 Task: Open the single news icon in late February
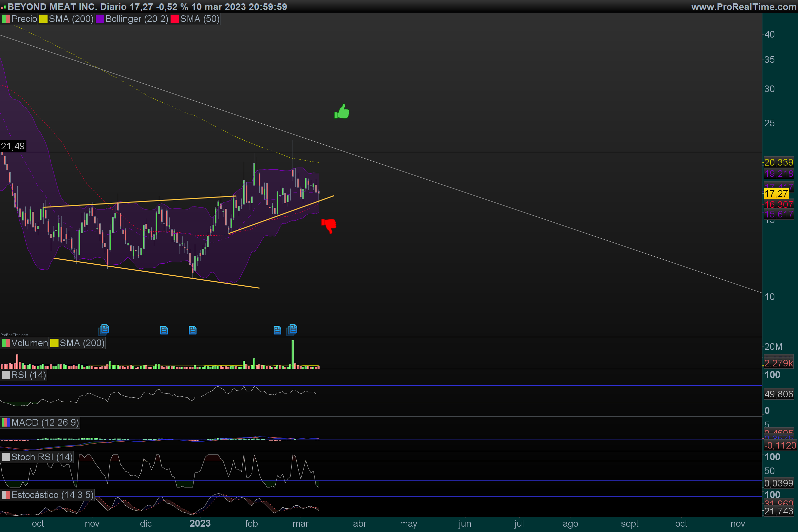(x=277, y=330)
